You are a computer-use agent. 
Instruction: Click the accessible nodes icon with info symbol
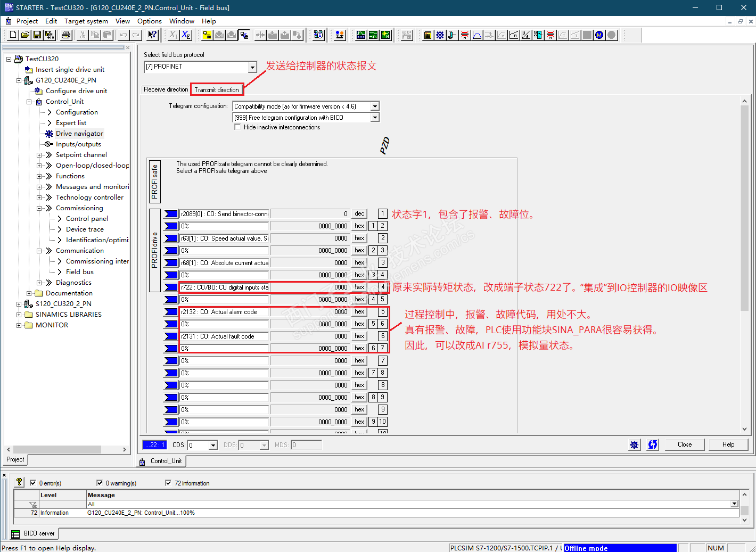318,35
